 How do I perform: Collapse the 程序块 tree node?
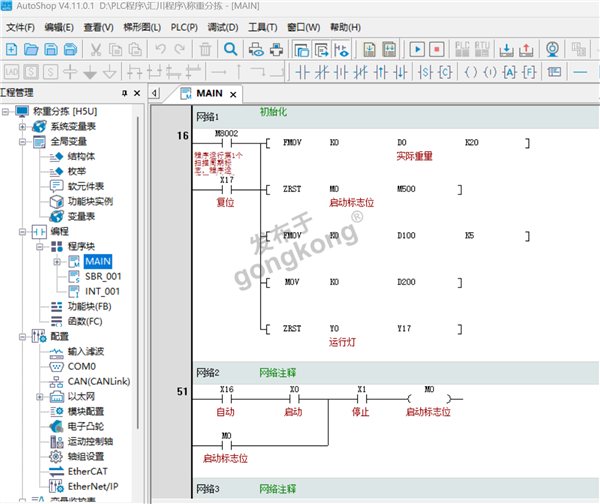point(40,246)
